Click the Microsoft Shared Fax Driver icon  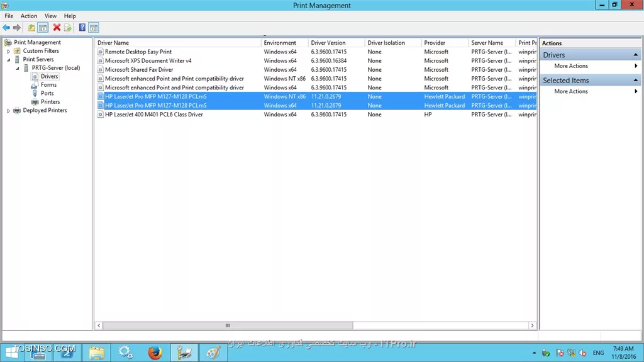click(100, 70)
